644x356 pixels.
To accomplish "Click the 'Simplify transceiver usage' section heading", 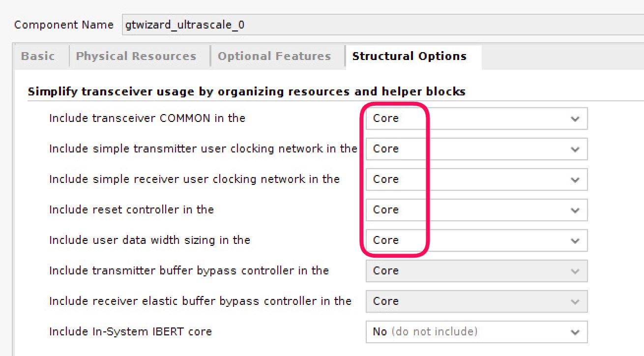I will click(246, 91).
